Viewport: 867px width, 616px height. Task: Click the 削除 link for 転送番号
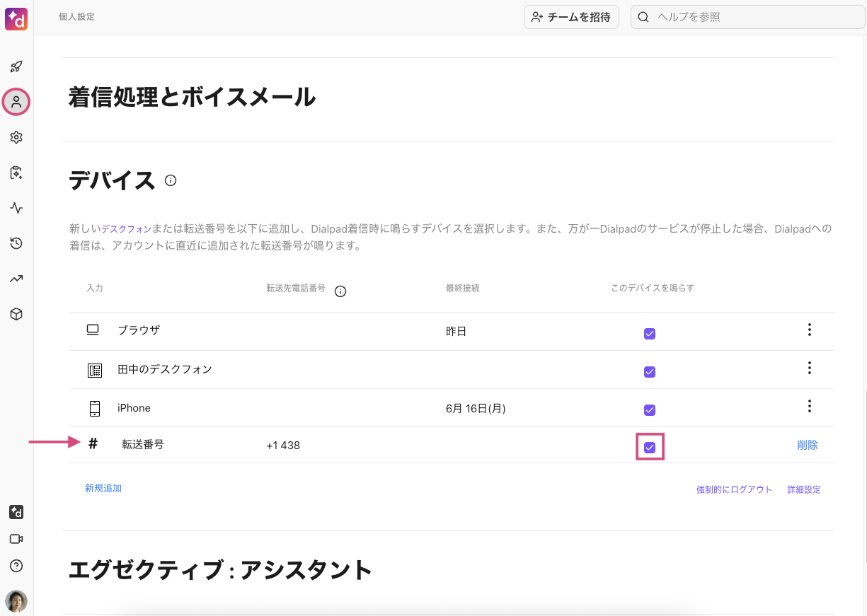pyautogui.click(x=807, y=445)
